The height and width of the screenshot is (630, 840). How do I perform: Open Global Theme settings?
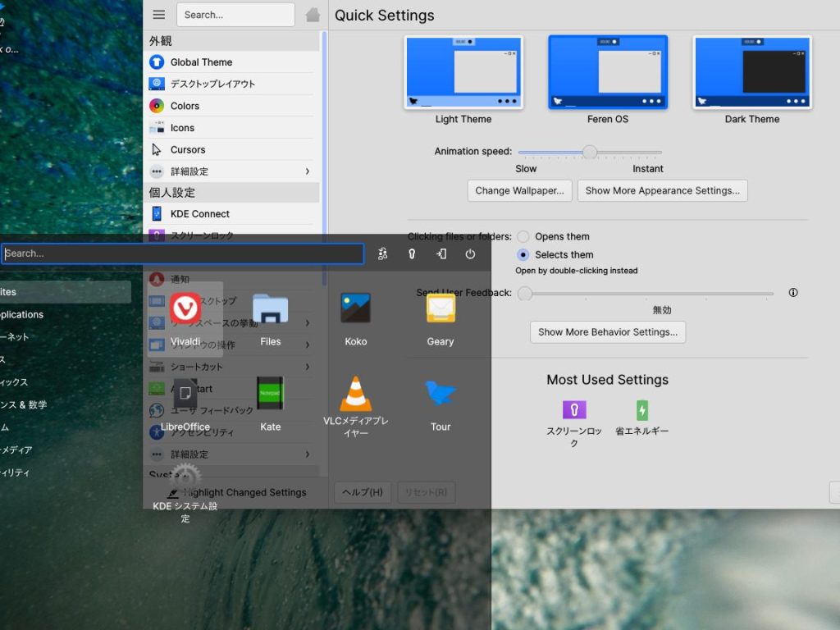pos(231,62)
